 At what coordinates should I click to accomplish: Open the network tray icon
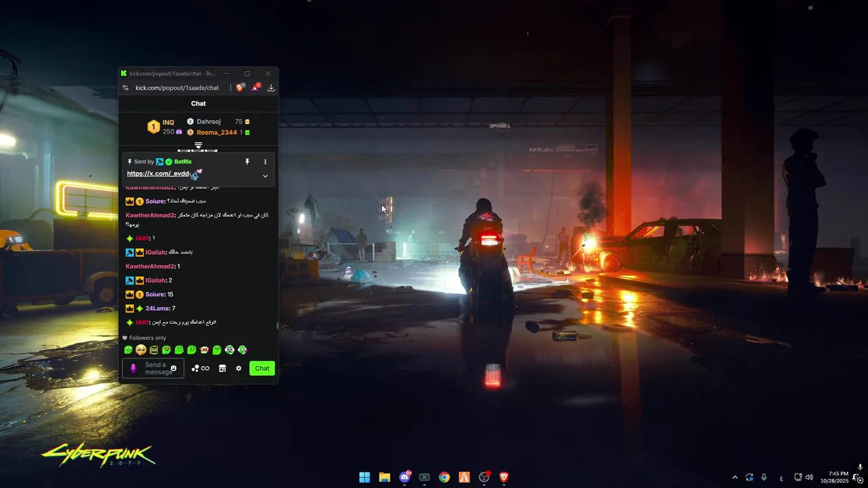[798, 477]
